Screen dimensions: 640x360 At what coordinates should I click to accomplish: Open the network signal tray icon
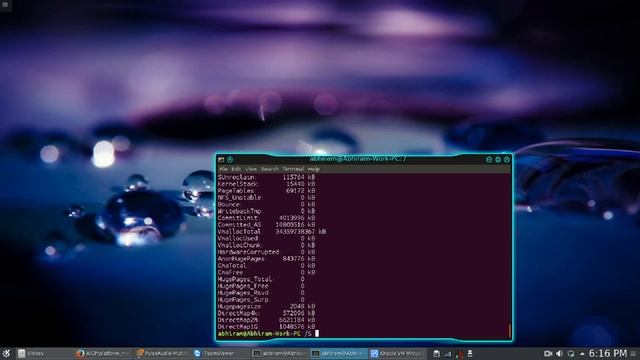pos(448,354)
